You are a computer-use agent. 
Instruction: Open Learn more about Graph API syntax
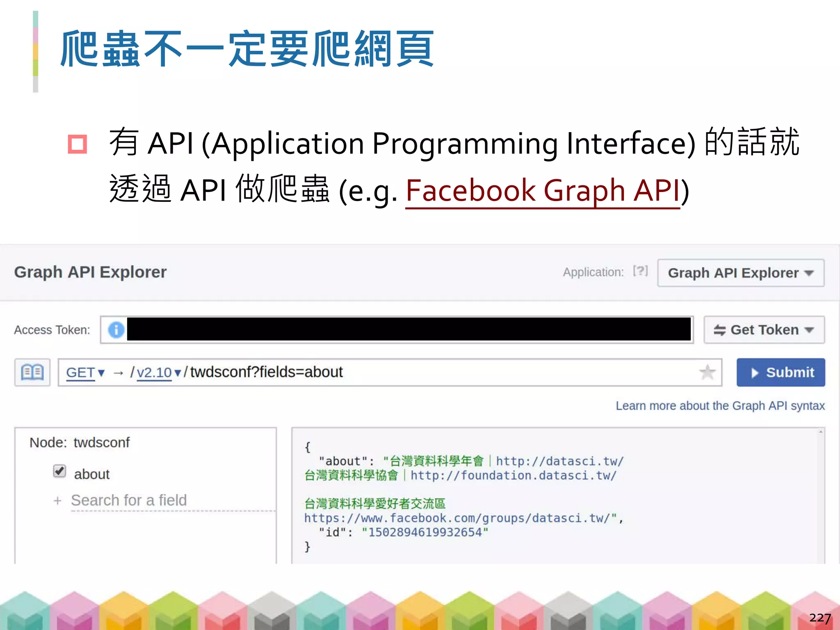tap(720, 406)
